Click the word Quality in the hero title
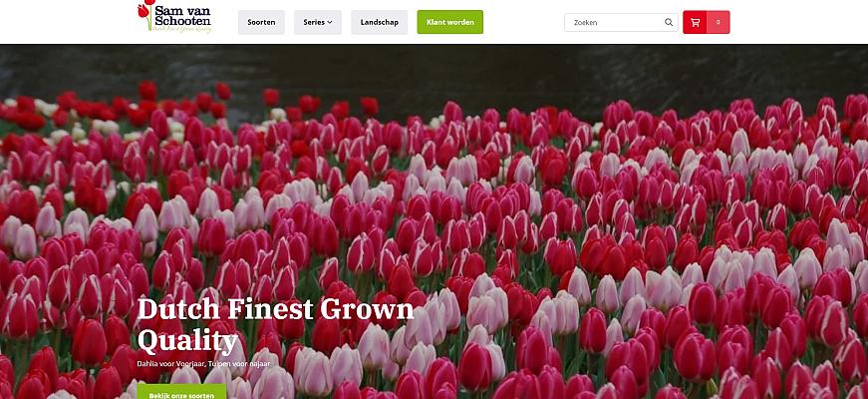Image resolution: width=868 pixels, height=399 pixels. 187,341
